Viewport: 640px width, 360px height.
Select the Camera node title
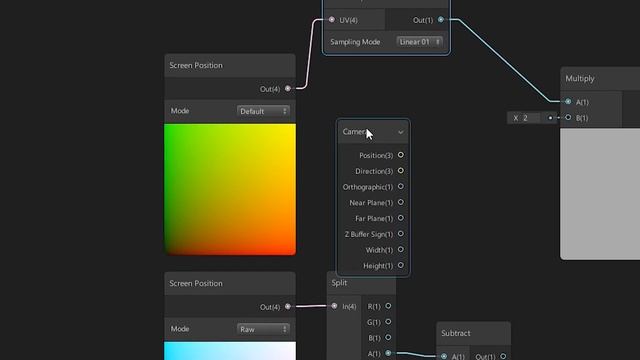tap(354, 132)
